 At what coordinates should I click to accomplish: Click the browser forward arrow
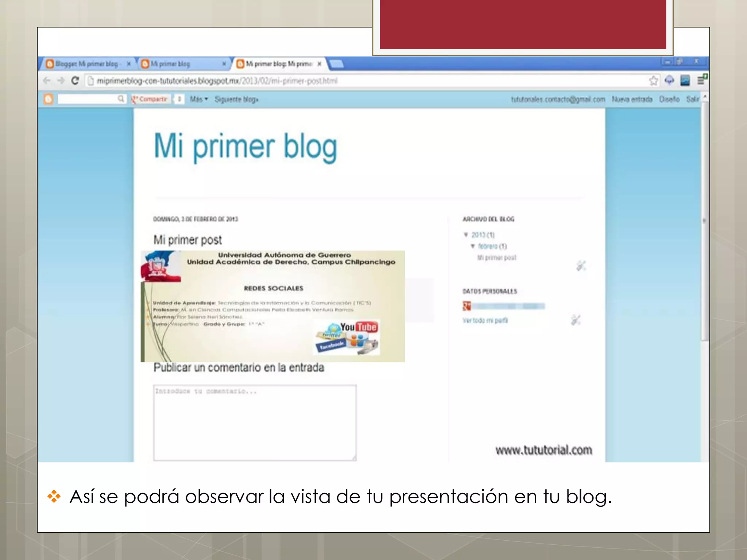click(x=61, y=81)
